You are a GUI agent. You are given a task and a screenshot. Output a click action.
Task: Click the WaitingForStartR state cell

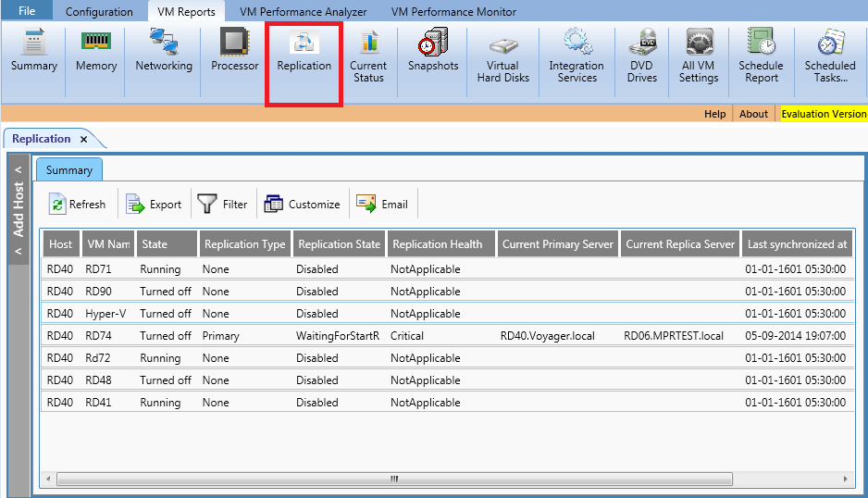coord(338,336)
